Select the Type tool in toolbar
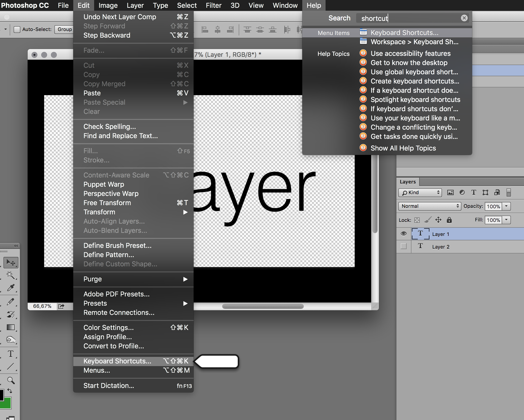The width and height of the screenshot is (524, 420). [x=10, y=354]
